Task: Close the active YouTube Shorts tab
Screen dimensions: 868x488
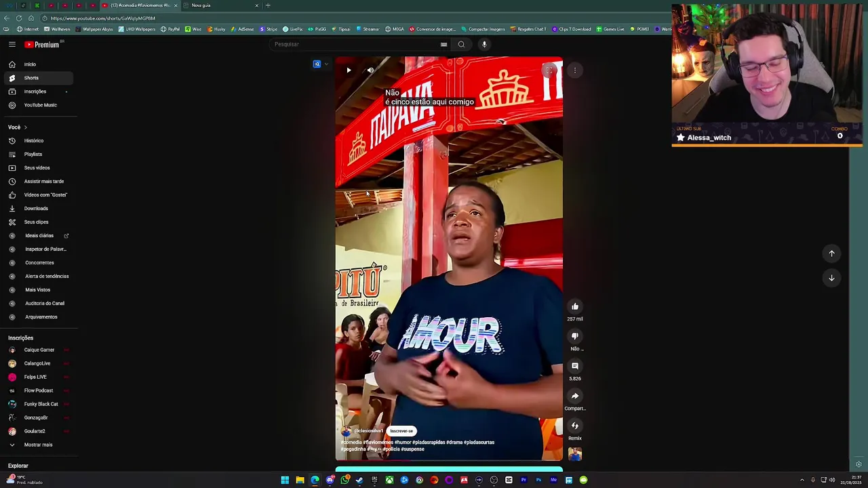Action: coord(176,5)
